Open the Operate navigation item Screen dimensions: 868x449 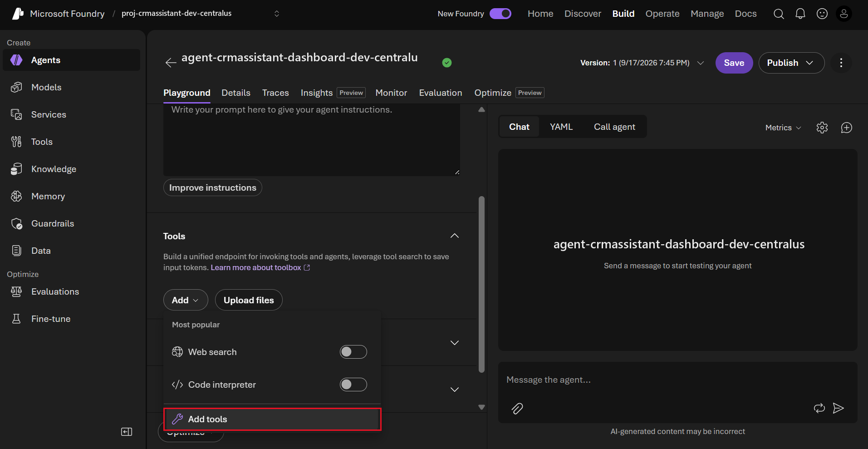pyautogui.click(x=662, y=14)
